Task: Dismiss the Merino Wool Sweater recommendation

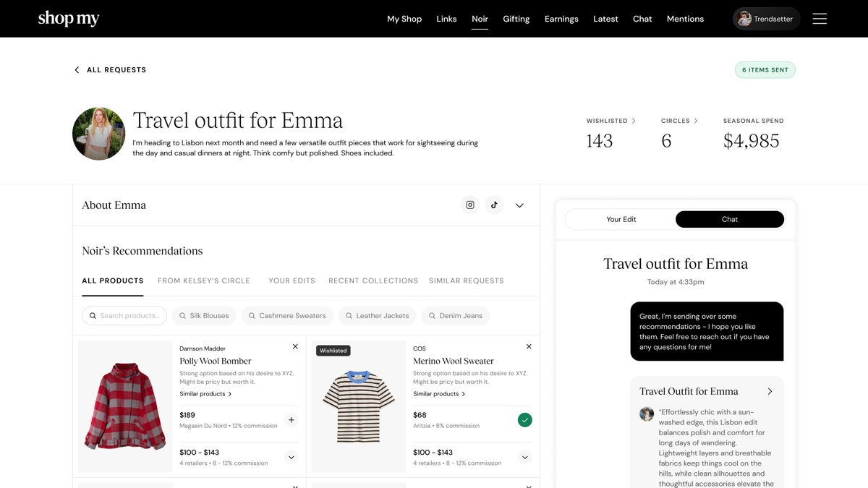Action: click(x=529, y=347)
